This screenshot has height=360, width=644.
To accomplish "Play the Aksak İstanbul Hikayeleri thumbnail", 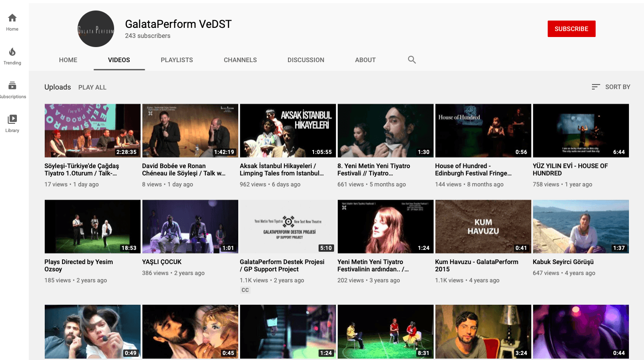I will (288, 131).
